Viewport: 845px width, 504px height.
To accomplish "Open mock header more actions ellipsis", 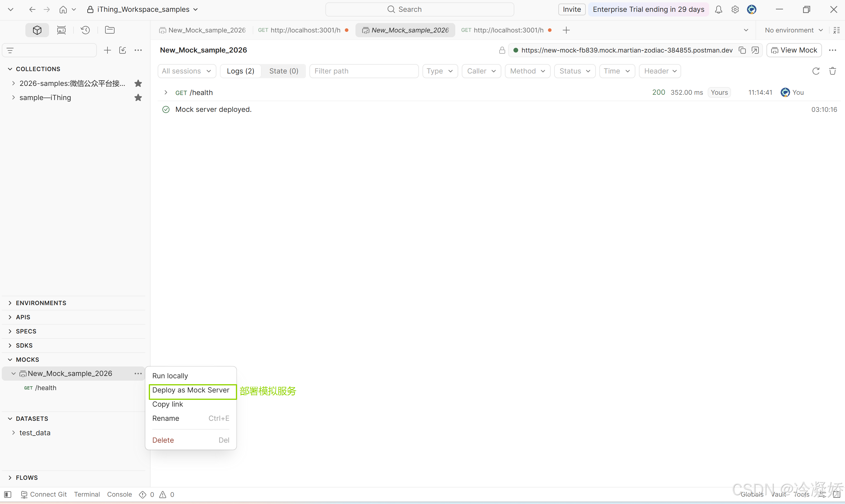I will pyautogui.click(x=832, y=50).
